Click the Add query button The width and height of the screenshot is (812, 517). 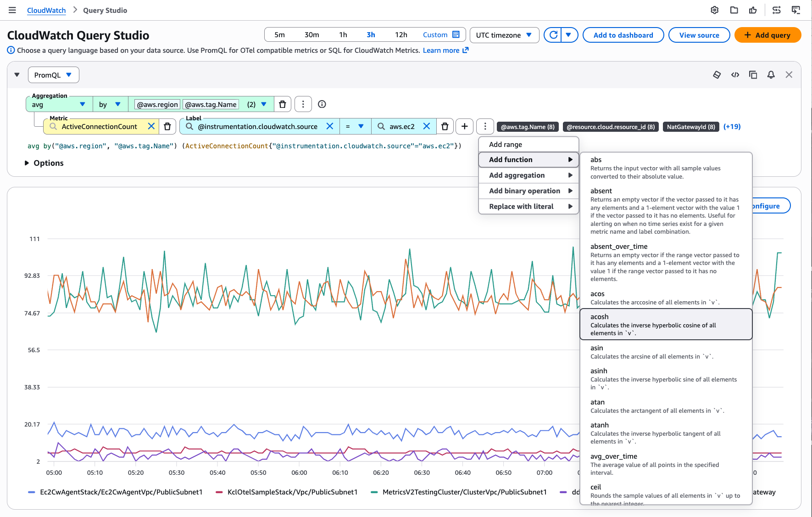point(768,35)
